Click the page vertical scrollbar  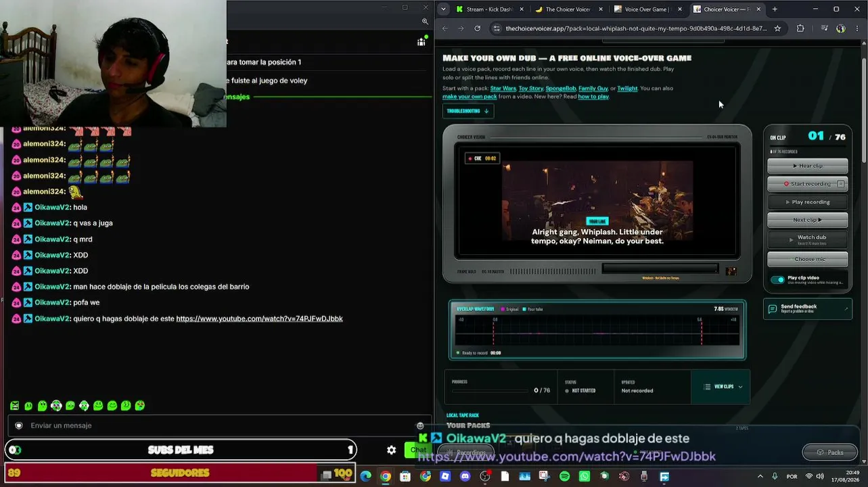[864, 112]
